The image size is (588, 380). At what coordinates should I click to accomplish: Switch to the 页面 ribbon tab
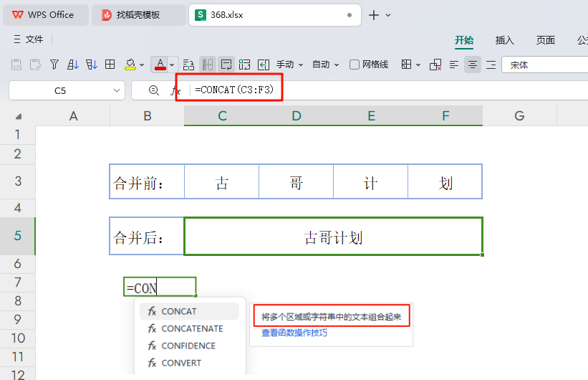click(x=545, y=40)
